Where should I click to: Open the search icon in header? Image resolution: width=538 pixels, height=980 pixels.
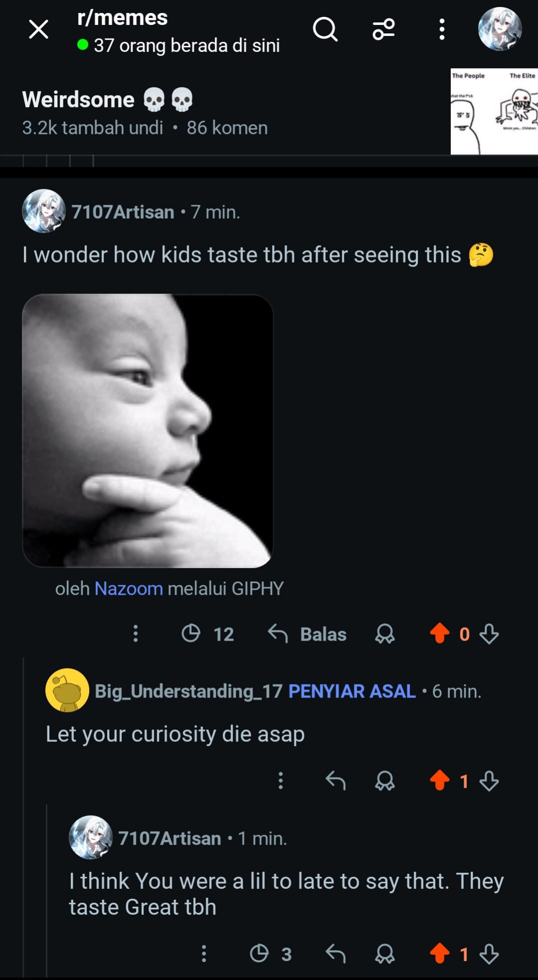point(325,29)
